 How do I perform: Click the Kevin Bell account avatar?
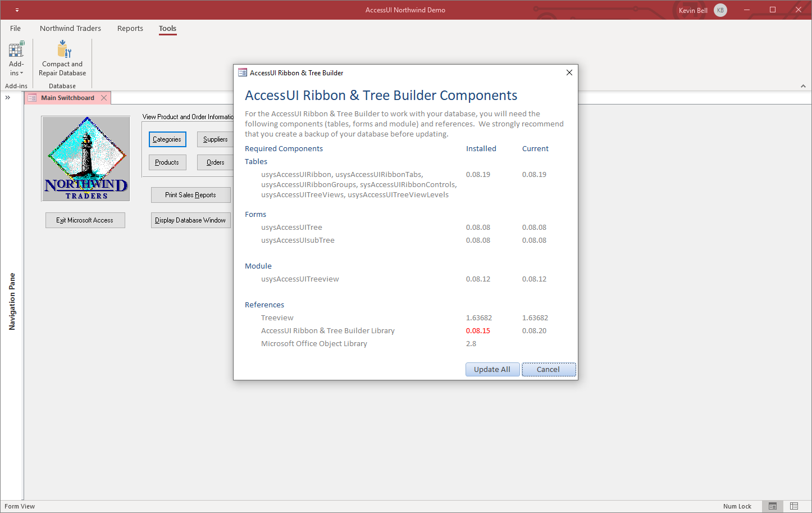coord(720,10)
